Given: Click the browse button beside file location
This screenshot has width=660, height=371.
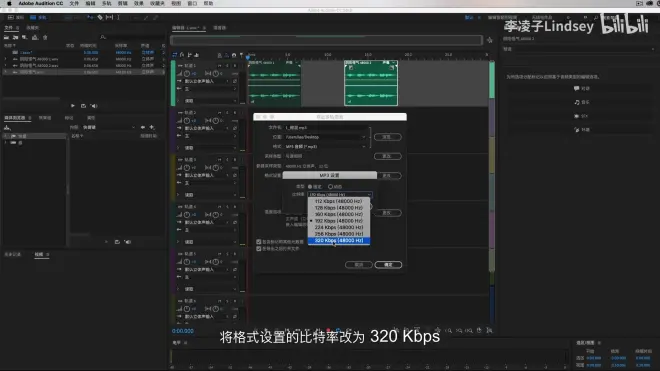Looking at the screenshot, I should point(387,137).
